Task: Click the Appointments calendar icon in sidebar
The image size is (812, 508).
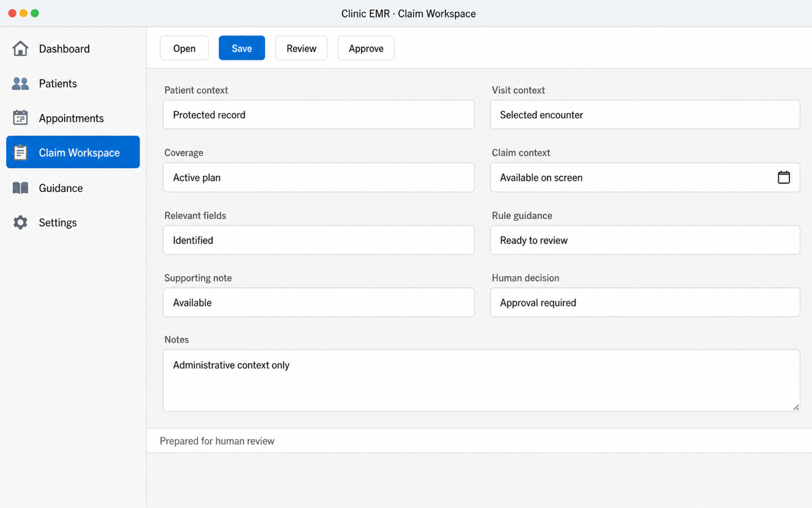Action: point(20,118)
